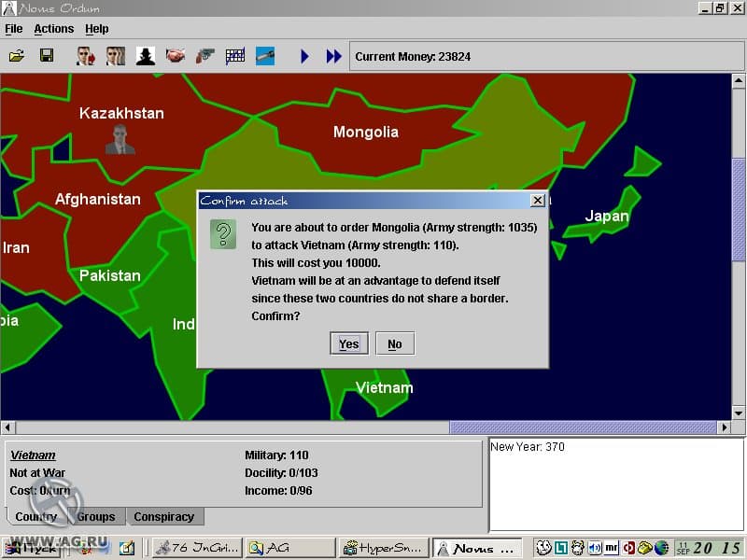Screen dimensions: 747x560
Task: Click the revolver gun toolbar icon
Action: click(x=204, y=56)
